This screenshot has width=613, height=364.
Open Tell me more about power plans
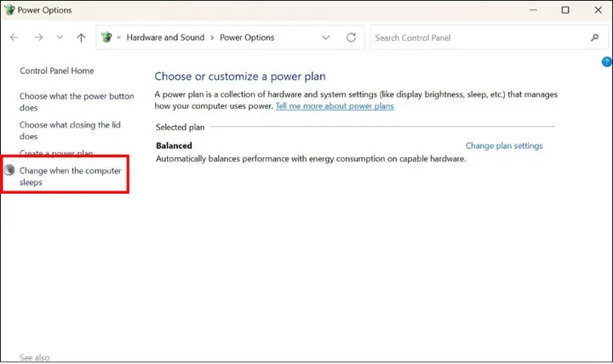335,105
